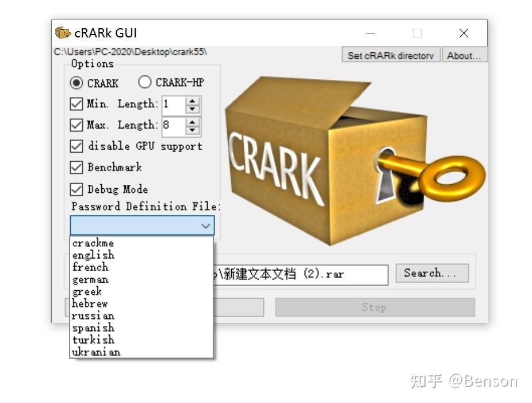This screenshot has height=403, width=532.
Task: Click the Set cRARk directory button
Action: [x=391, y=55]
